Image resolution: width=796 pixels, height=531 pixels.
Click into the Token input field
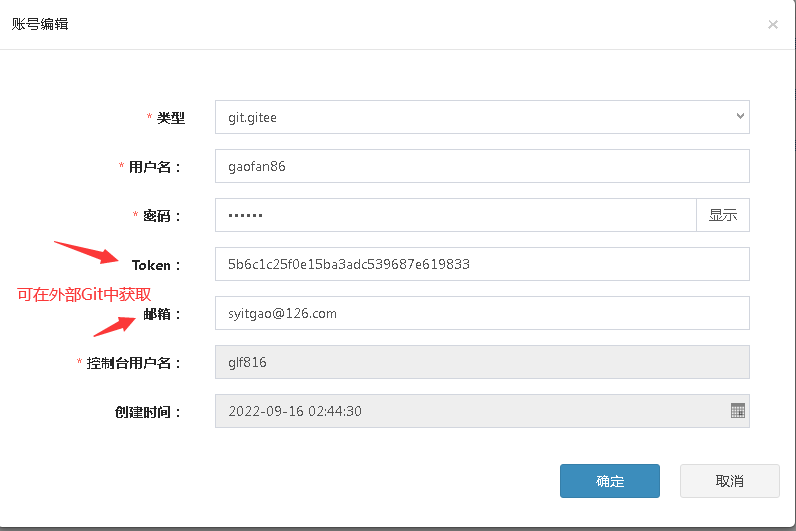482,264
